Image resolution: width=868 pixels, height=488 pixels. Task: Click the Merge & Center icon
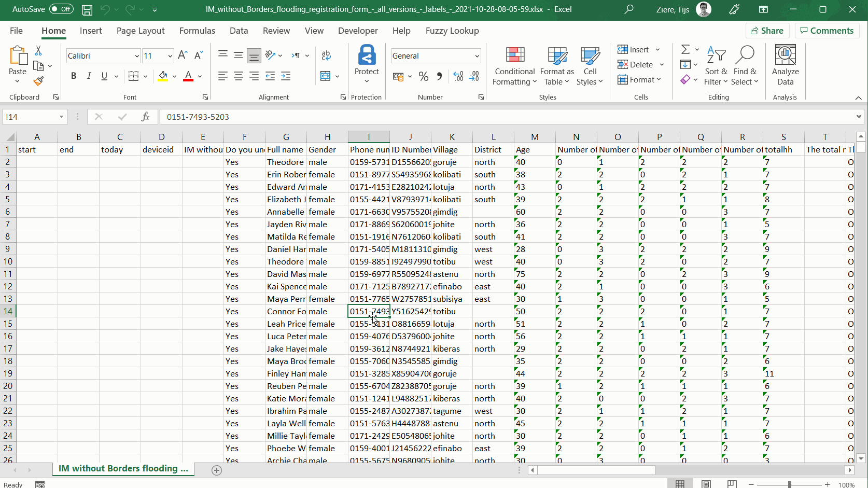326,76
